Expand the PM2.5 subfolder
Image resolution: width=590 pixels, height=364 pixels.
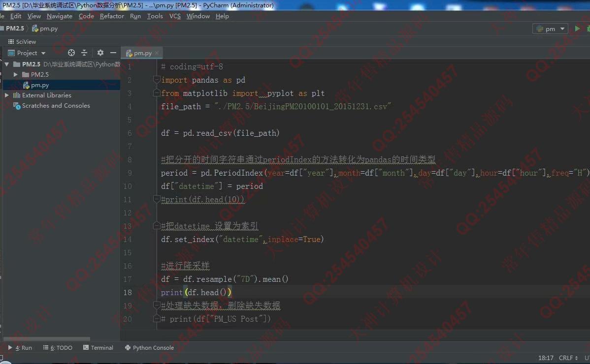point(15,74)
